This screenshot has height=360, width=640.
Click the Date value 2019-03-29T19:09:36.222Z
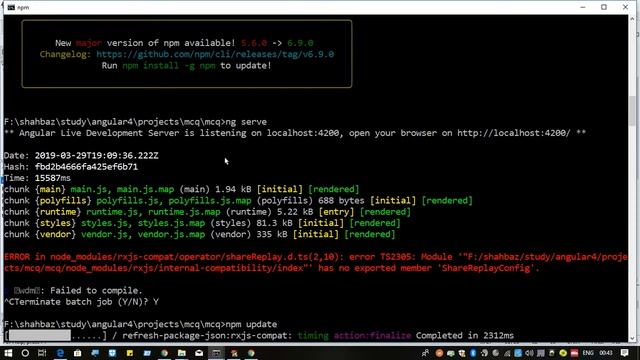click(96, 156)
